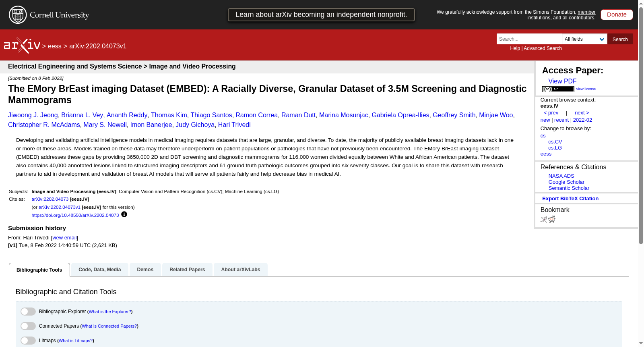
Task: Open author Ramon Correa link
Action: click(257, 115)
